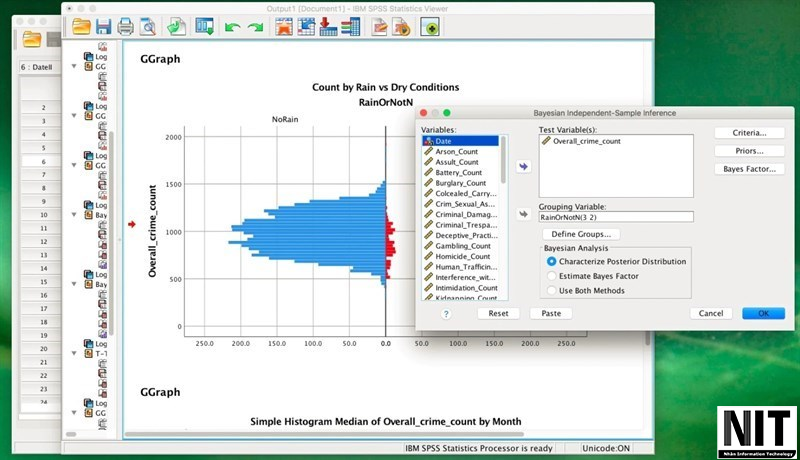Click the Go to Data star icon
The width and height of the screenshot is (800, 460).
[x=284, y=27]
